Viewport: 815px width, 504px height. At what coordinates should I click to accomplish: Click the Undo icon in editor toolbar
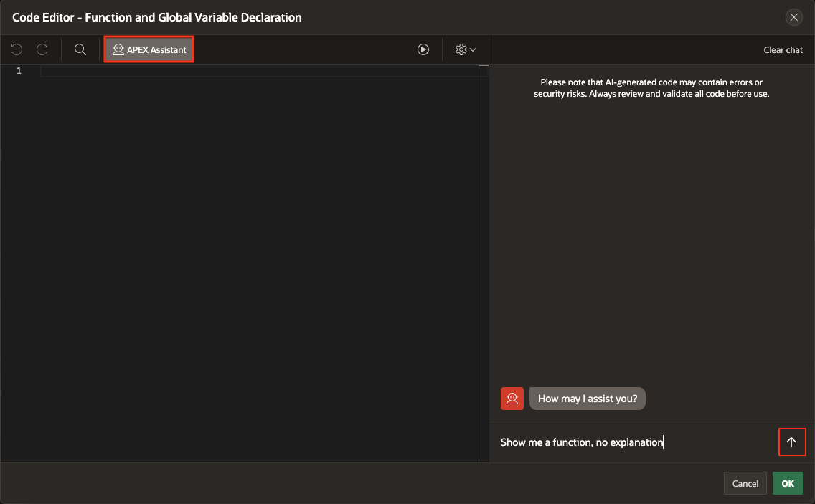[x=17, y=49]
